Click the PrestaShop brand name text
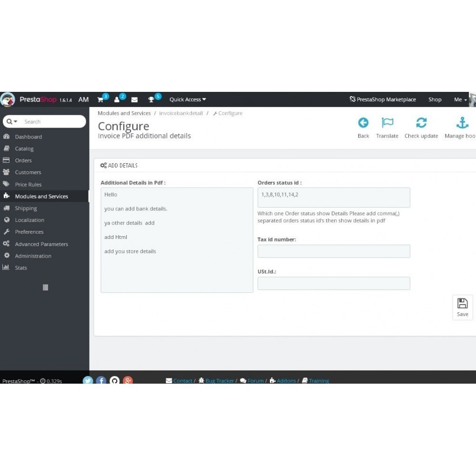 [38, 99]
